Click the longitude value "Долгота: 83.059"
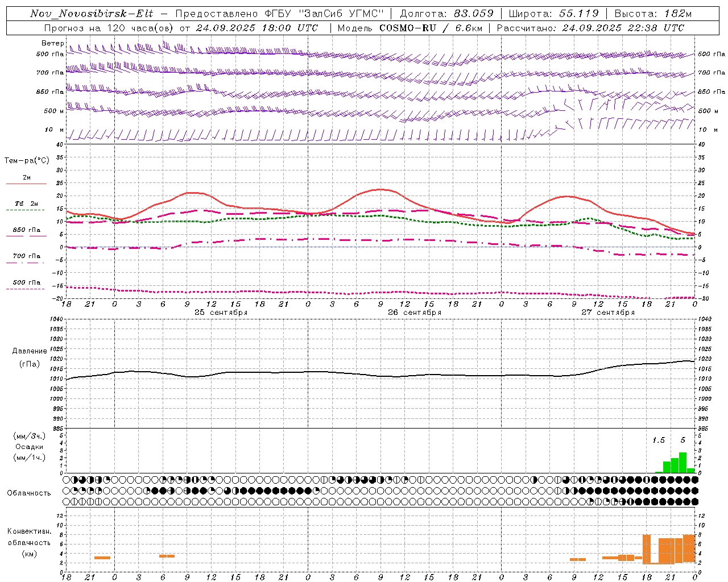 pos(446,14)
